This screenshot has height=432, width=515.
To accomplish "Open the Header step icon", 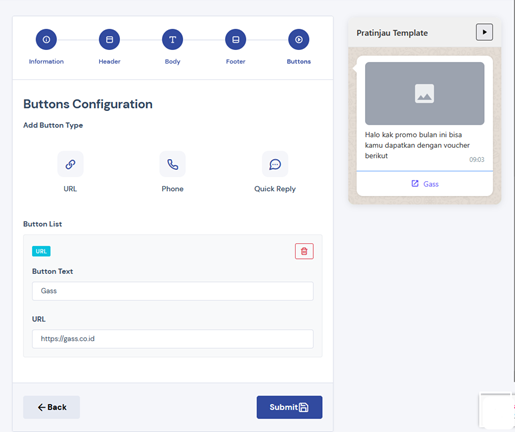I will 109,40.
